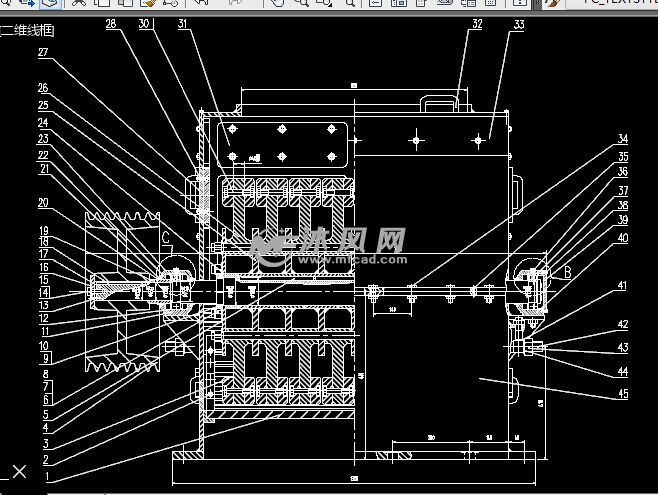Select part balloon number 2
This screenshot has height=495, width=658.
point(46,460)
